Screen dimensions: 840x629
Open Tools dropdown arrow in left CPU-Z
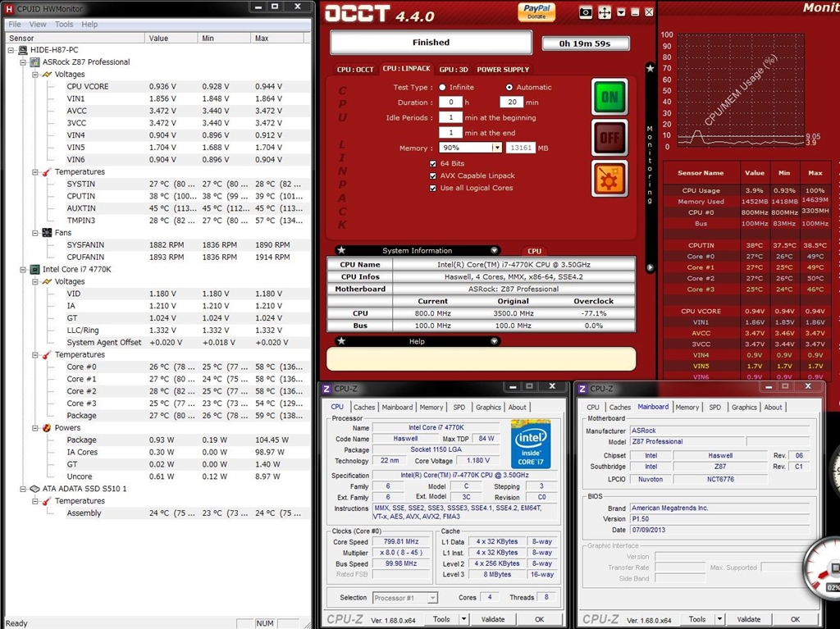tap(463, 619)
